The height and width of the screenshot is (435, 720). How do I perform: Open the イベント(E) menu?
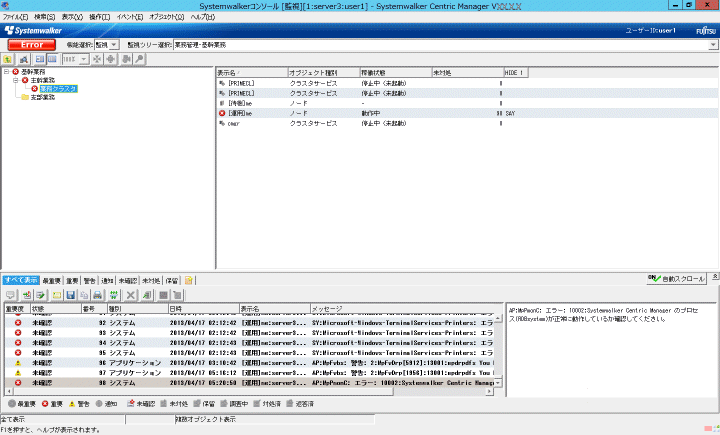coord(129,18)
